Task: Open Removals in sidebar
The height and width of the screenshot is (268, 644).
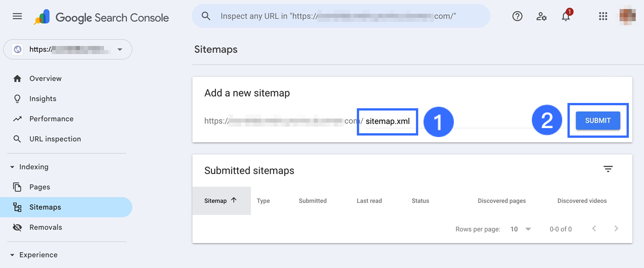Action: tap(45, 227)
